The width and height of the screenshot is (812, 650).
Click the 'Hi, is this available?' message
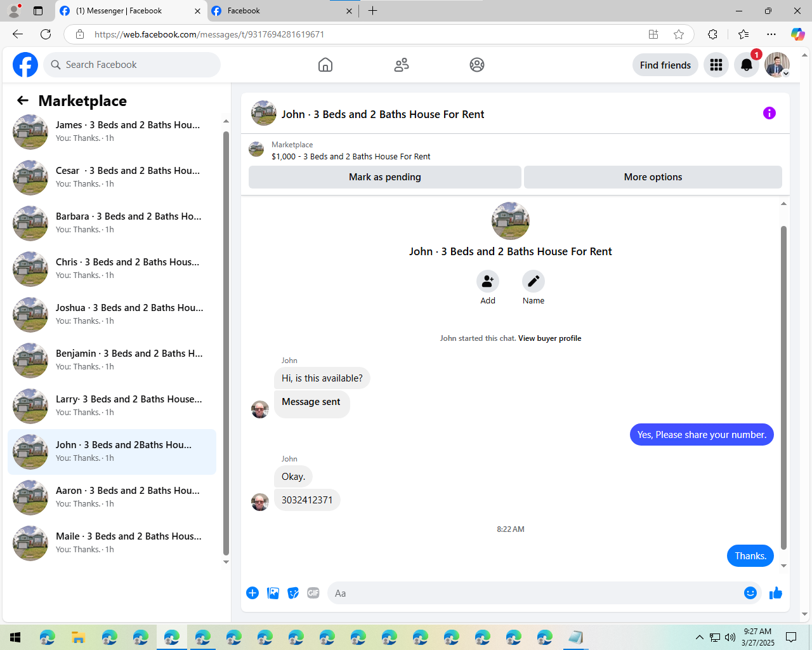coord(322,378)
